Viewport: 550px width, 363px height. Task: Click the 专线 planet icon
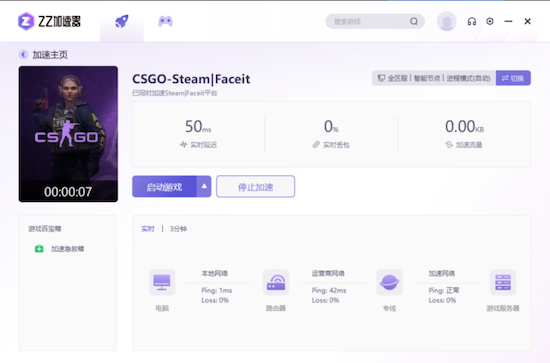click(389, 282)
